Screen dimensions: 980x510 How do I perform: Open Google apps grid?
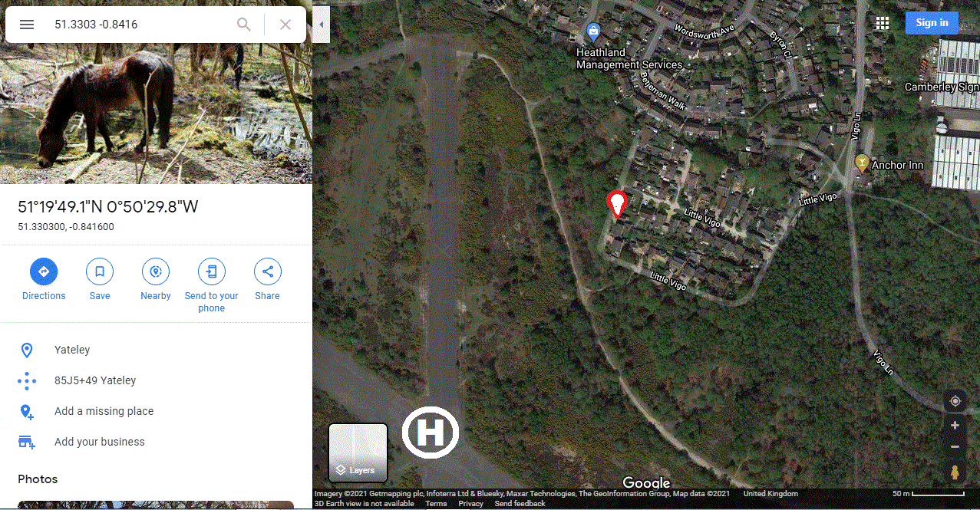pyautogui.click(x=883, y=23)
